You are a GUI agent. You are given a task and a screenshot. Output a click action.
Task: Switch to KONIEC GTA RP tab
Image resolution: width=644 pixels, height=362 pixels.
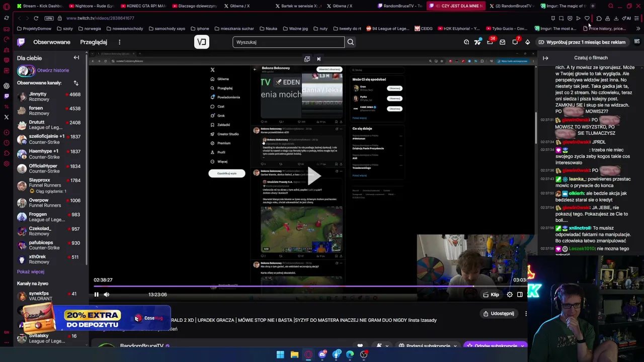click(x=143, y=6)
